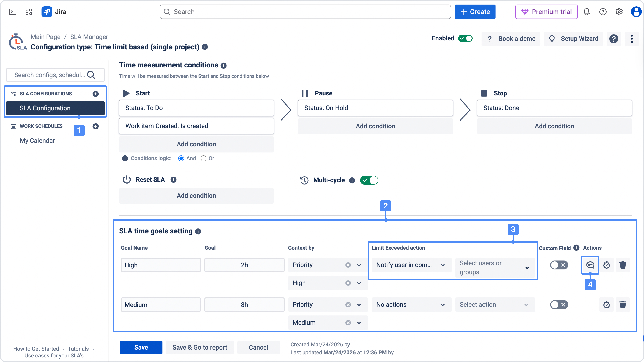This screenshot has width=644, height=362.
Task: Delete the High goal with trash icon
Action: [623, 265]
